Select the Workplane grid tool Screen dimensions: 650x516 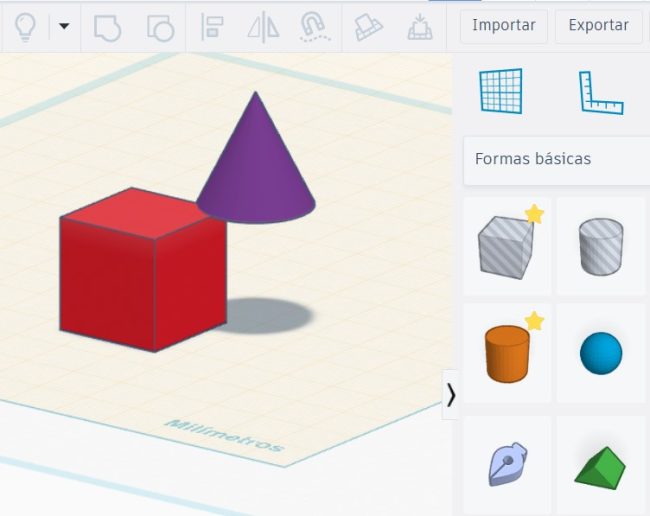point(500,92)
